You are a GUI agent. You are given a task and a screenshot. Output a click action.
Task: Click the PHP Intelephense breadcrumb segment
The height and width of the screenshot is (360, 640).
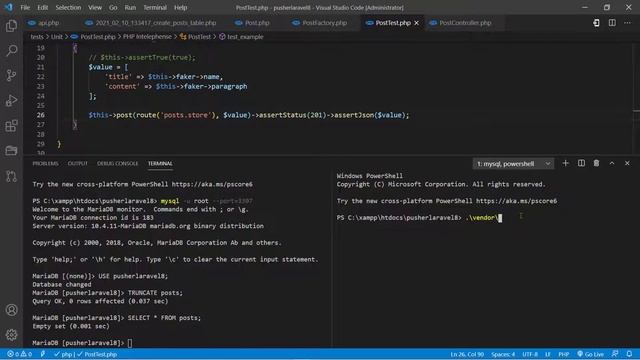[x=147, y=37]
